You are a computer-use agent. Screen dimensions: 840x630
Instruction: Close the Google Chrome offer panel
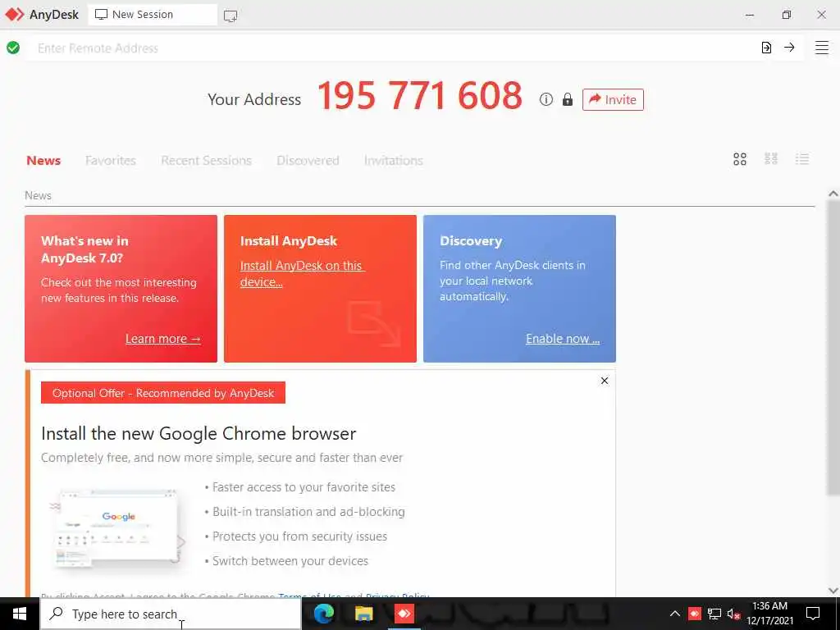pyautogui.click(x=605, y=381)
